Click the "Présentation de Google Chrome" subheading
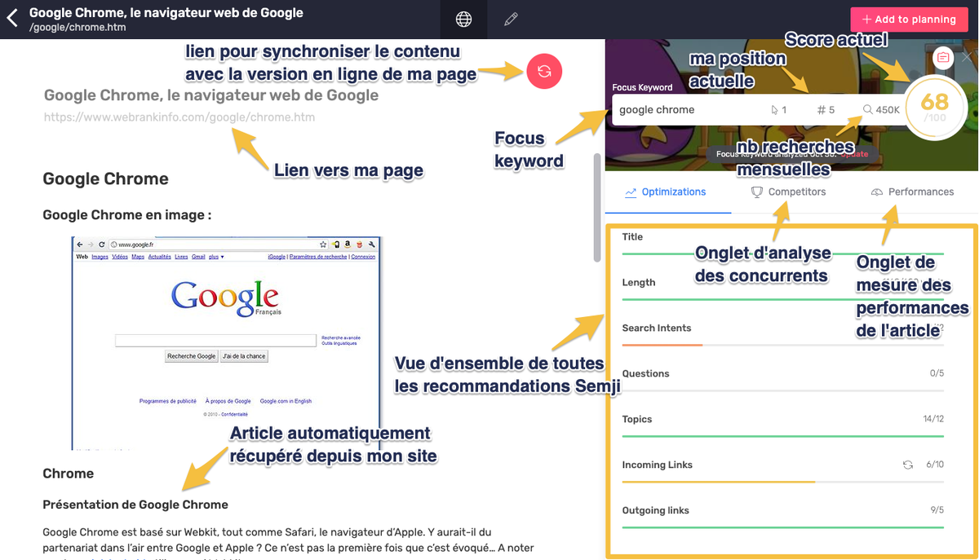Viewport: 979px width, 560px height. point(135,505)
